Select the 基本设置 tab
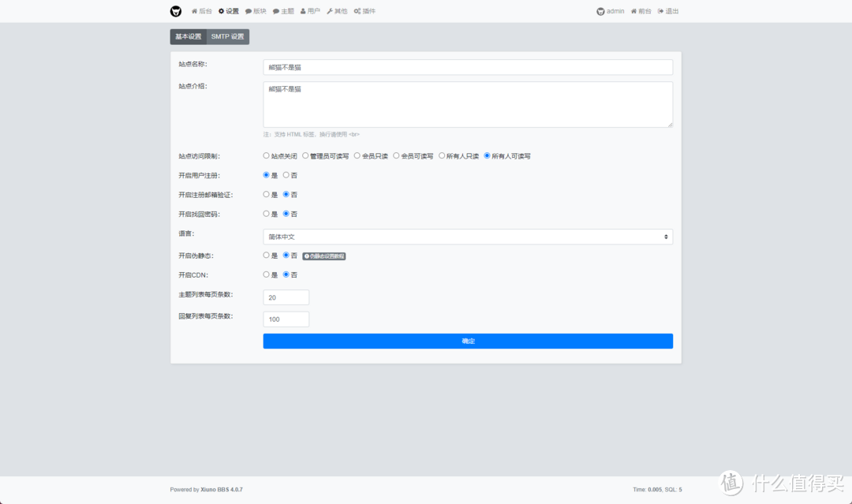 point(189,37)
